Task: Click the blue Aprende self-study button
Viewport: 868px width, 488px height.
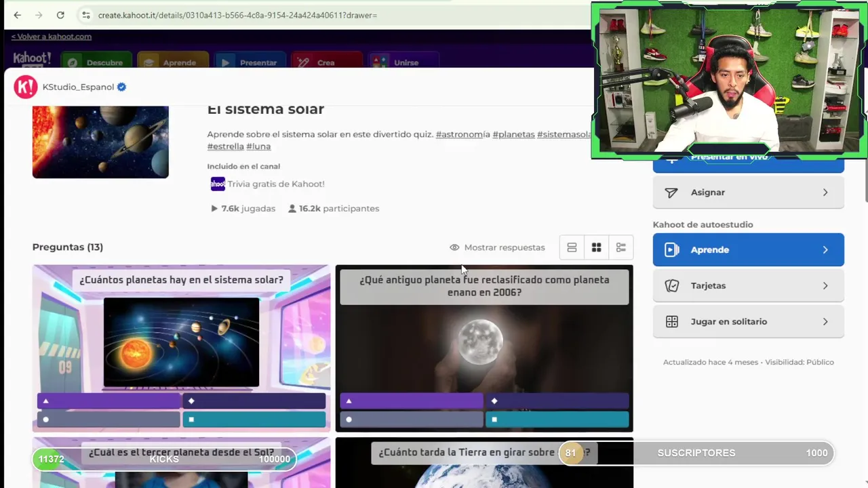Action: click(x=749, y=249)
